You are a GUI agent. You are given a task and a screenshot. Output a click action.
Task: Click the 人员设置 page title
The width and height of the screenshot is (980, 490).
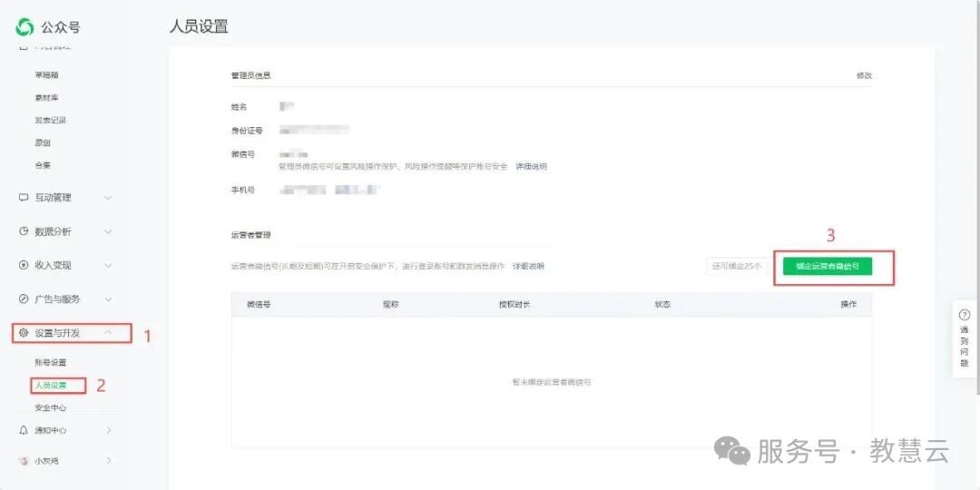tap(199, 27)
